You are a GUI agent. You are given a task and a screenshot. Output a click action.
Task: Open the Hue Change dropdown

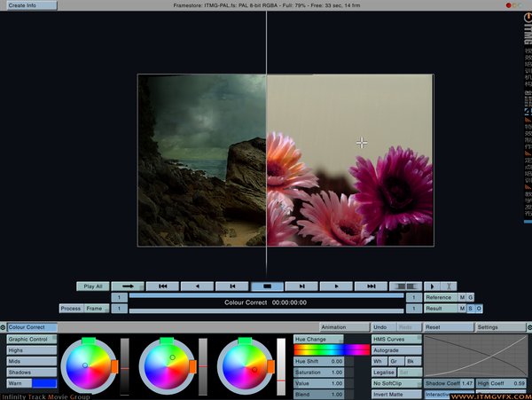click(x=319, y=339)
